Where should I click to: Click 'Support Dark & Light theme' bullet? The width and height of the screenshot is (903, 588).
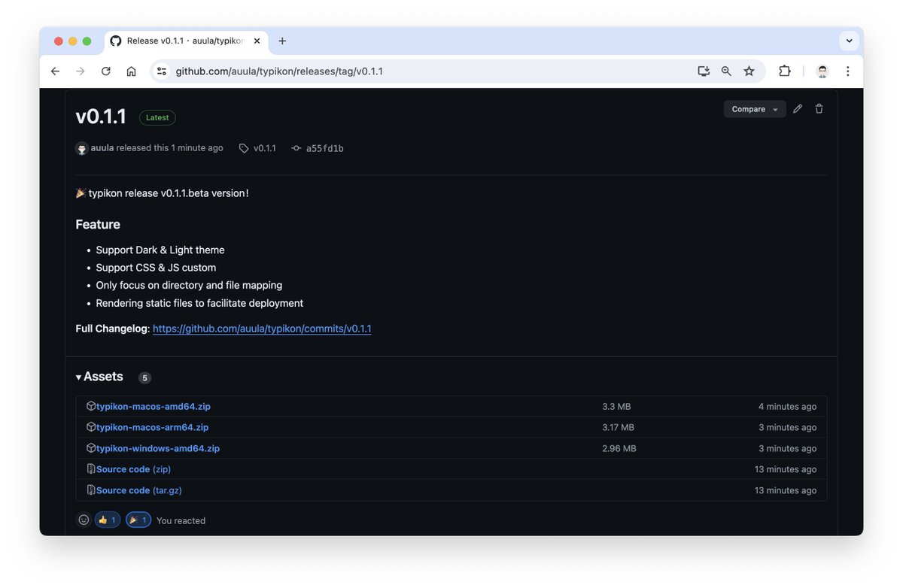pos(160,250)
